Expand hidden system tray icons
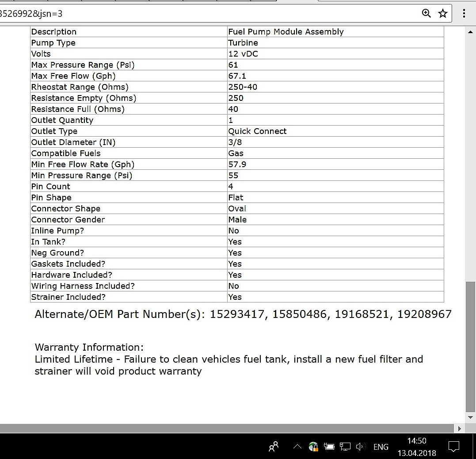The height and width of the screenshot is (459, 476). 297,447
